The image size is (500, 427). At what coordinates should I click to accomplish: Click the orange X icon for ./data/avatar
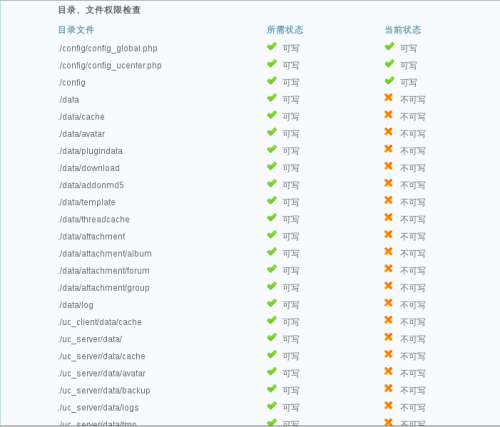click(x=388, y=132)
